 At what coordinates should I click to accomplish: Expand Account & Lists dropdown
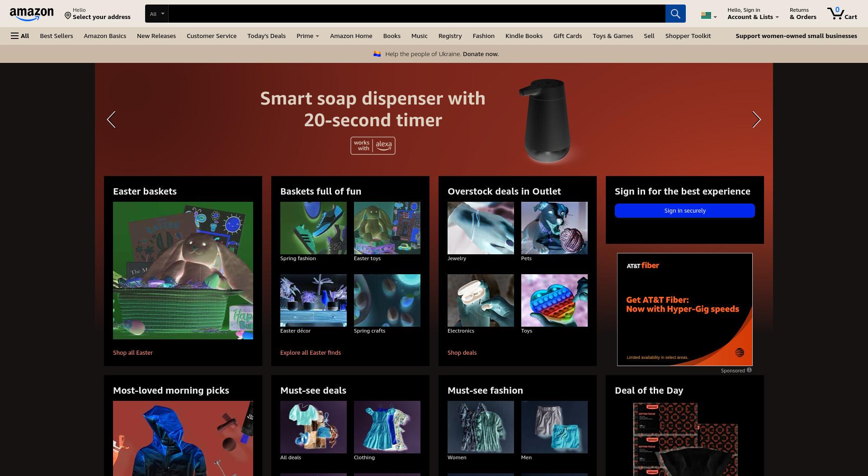click(x=753, y=14)
